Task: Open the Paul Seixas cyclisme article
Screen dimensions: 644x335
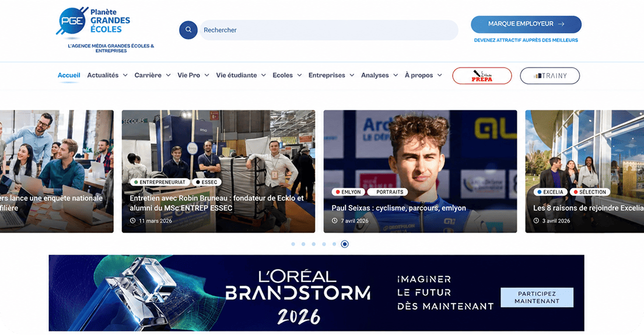Action: [x=399, y=208]
